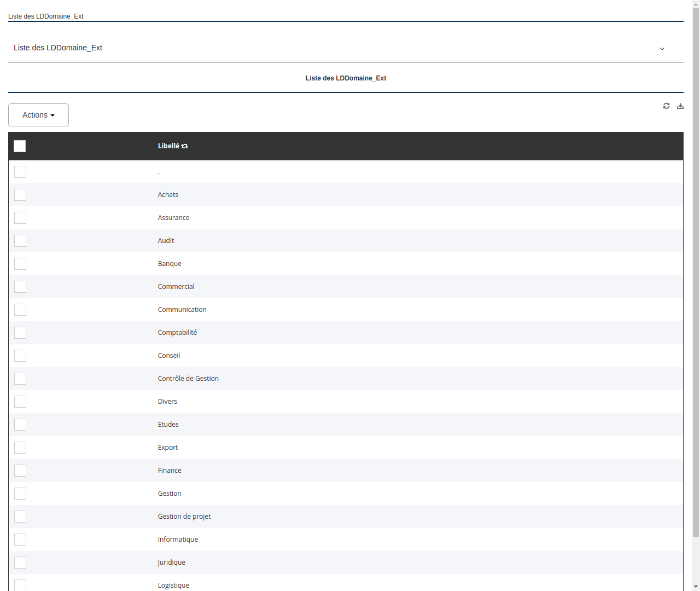This screenshot has width=700, height=591.
Task: Select the Comptabilité list entry
Action: click(177, 332)
